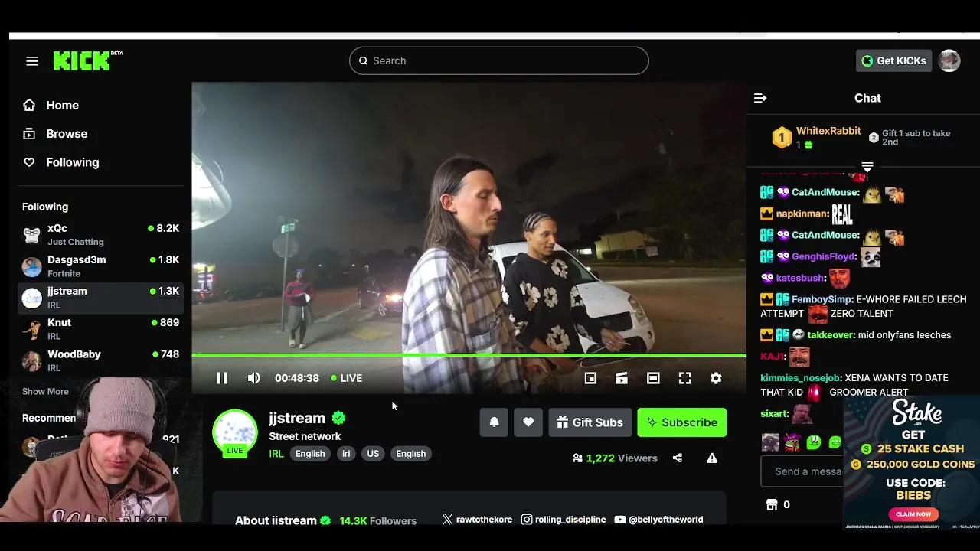Viewport: 980px width, 551px height.
Task: Jump to LIVE position
Action: pos(346,378)
